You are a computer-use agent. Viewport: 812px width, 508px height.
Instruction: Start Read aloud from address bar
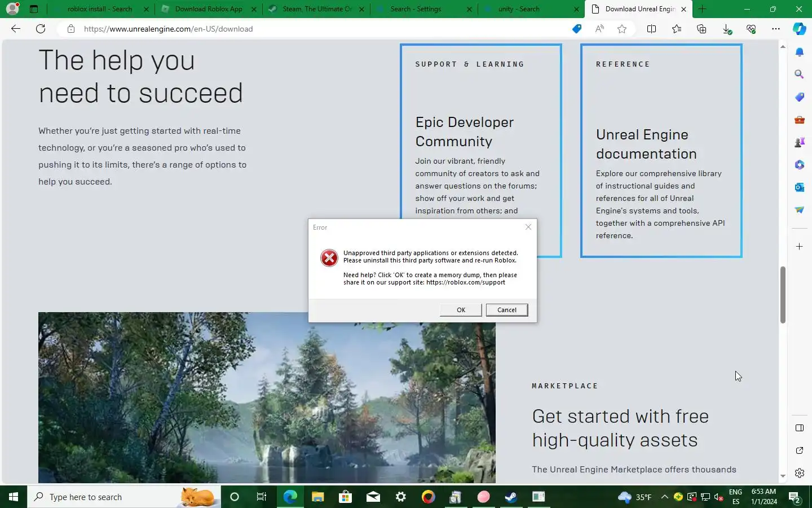599,29
